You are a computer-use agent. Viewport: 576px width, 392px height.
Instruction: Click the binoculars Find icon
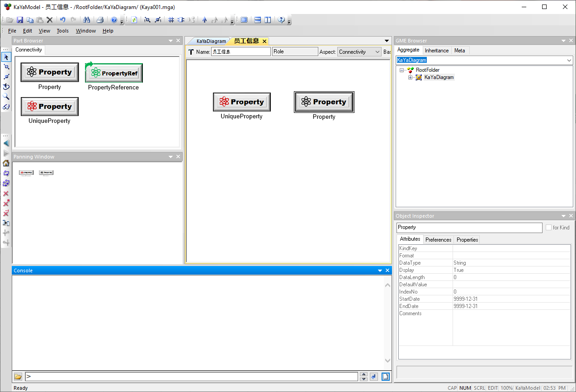[x=86, y=20]
